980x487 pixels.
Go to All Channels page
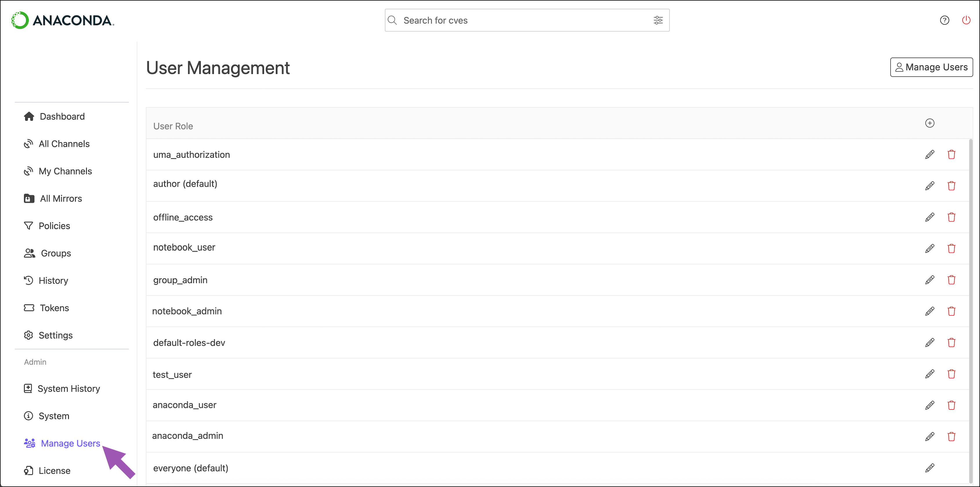(x=64, y=144)
